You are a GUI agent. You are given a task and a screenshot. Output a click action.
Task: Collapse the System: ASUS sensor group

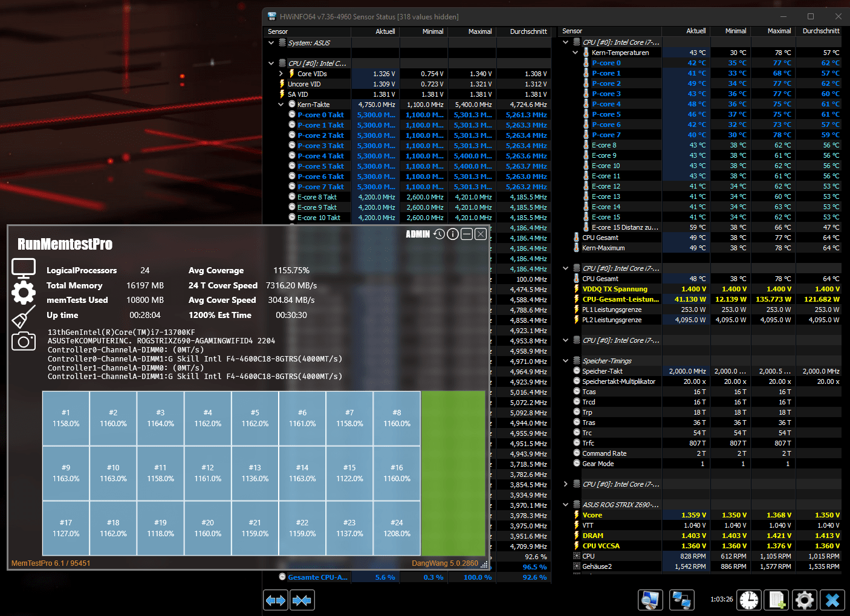click(x=271, y=43)
